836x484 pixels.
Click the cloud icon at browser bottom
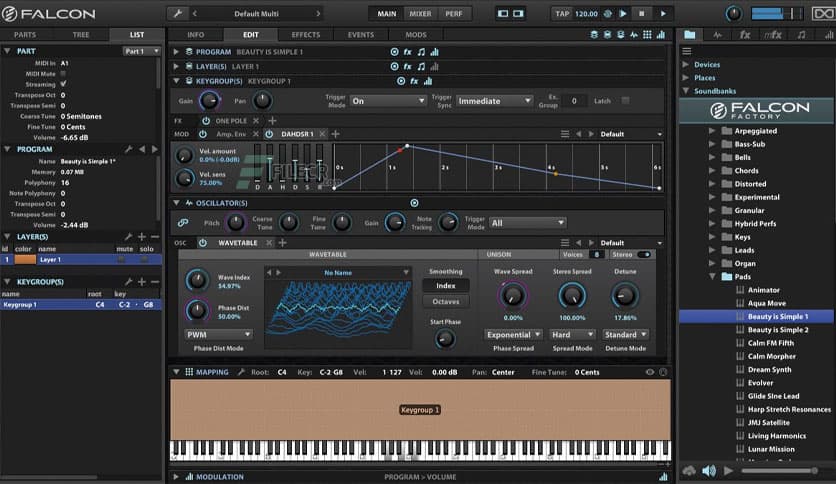click(689, 470)
